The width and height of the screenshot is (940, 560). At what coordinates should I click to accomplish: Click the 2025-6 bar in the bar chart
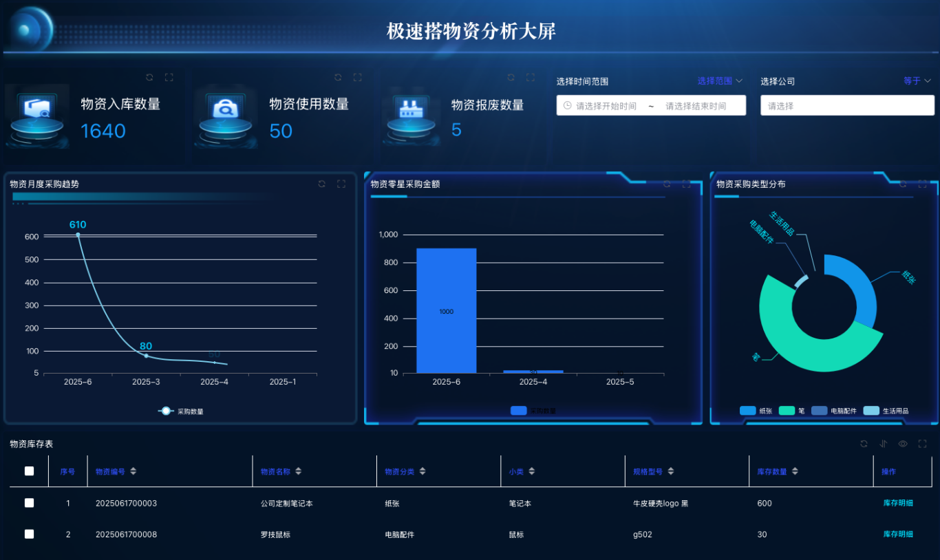[x=446, y=311]
